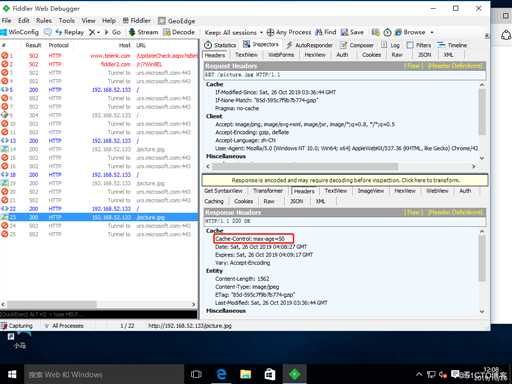Open the File menu

pyautogui.click(x=6, y=21)
